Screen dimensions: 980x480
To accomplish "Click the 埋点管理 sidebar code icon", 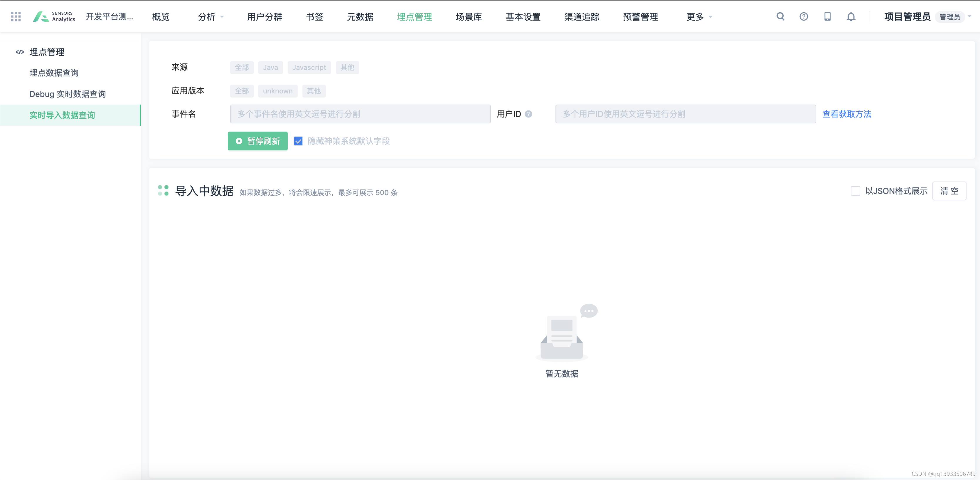I will click(20, 52).
